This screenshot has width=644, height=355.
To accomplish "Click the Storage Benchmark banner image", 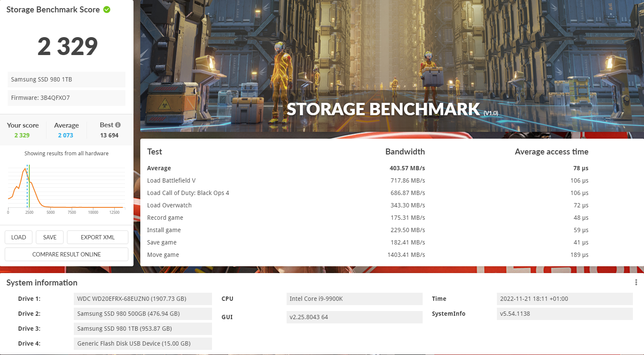I will click(392, 66).
